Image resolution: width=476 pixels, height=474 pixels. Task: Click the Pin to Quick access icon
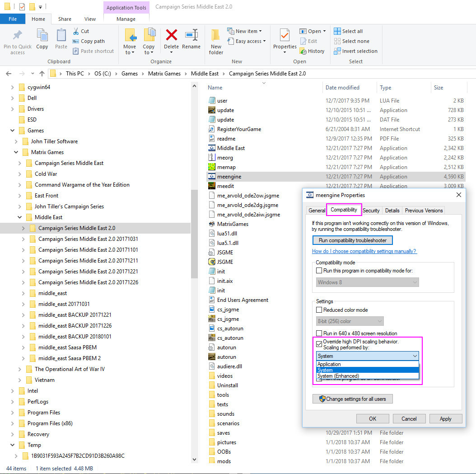pos(17,36)
